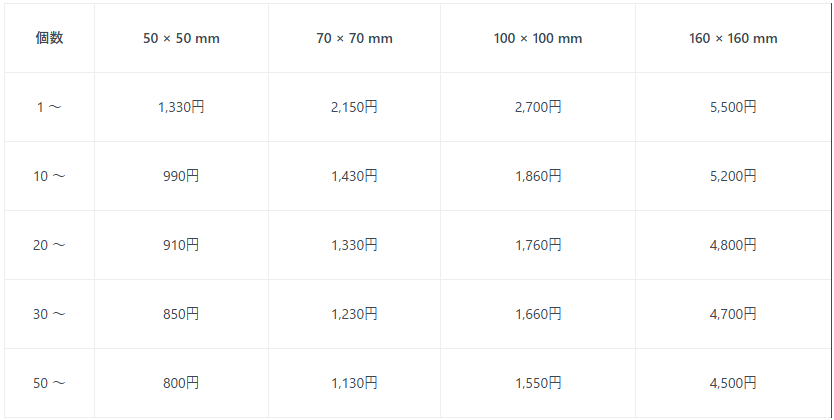Click the 160 × 160 mm header

coord(733,38)
